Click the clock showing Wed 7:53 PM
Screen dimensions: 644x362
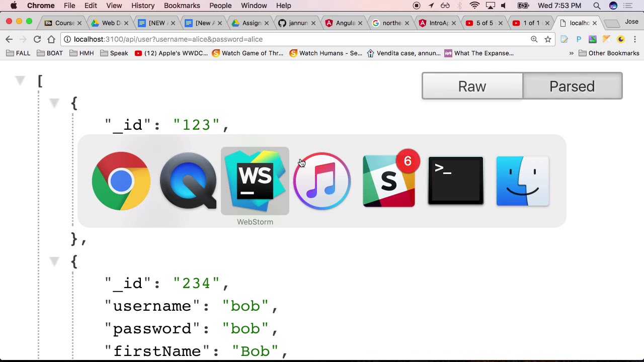[x=559, y=6]
